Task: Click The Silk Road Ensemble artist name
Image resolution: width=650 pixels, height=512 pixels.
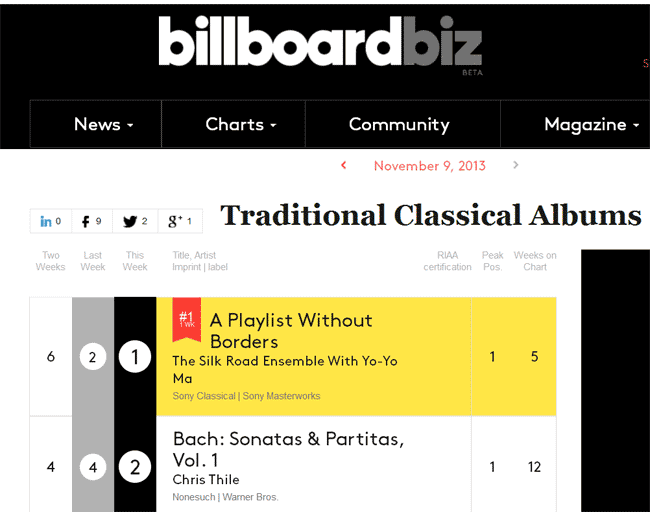Action: 285,369
